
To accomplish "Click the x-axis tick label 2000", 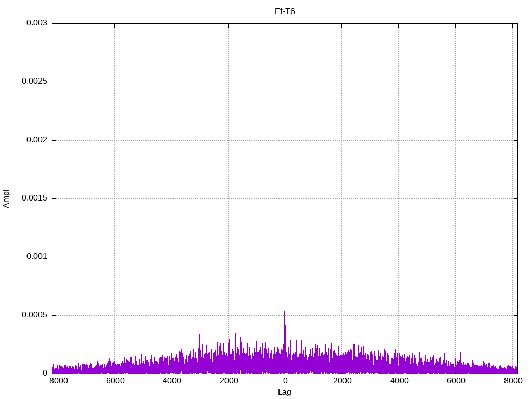I will coord(342,381).
